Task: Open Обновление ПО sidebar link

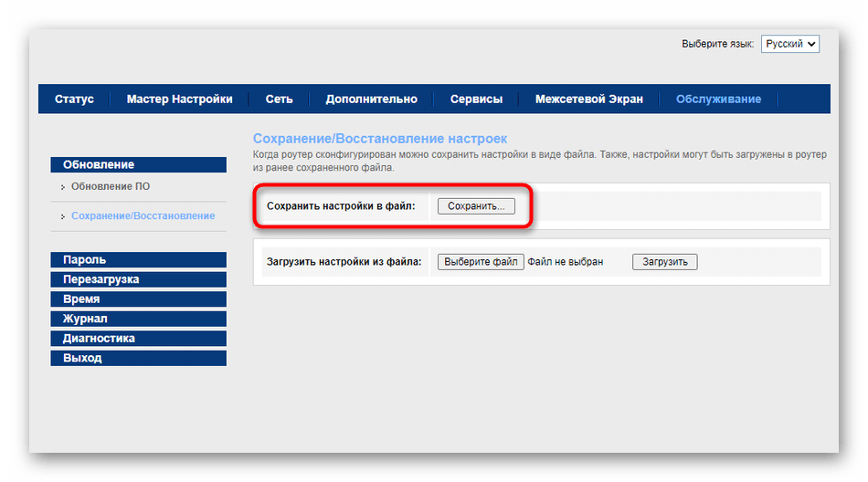Action: [x=111, y=187]
